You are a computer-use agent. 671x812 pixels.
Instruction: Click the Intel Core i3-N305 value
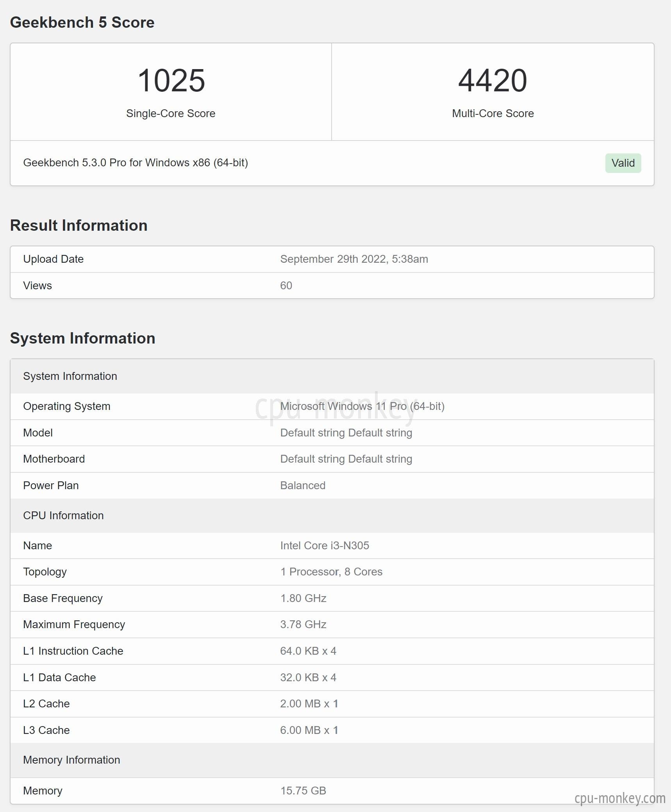tap(325, 546)
